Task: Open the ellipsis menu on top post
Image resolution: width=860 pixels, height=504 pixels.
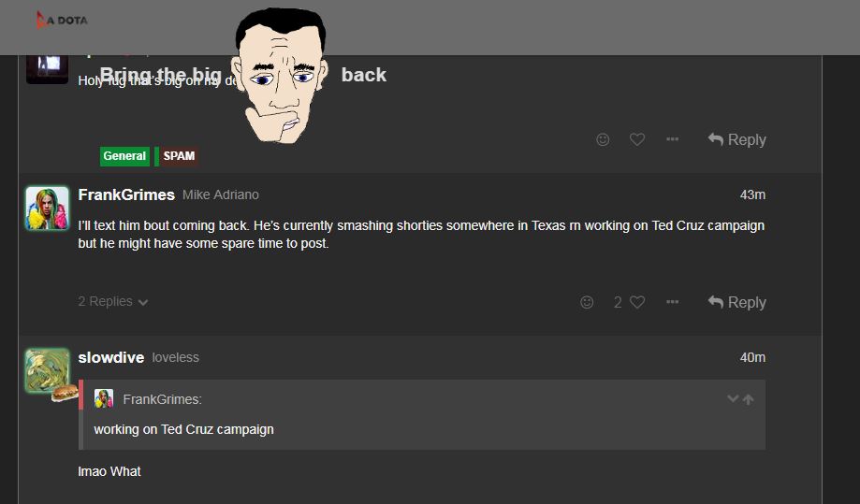Action: (x=673, y=139)
